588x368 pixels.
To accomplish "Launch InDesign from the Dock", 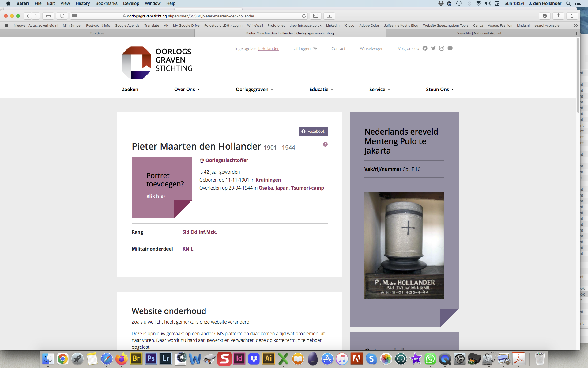I will 239,358.
